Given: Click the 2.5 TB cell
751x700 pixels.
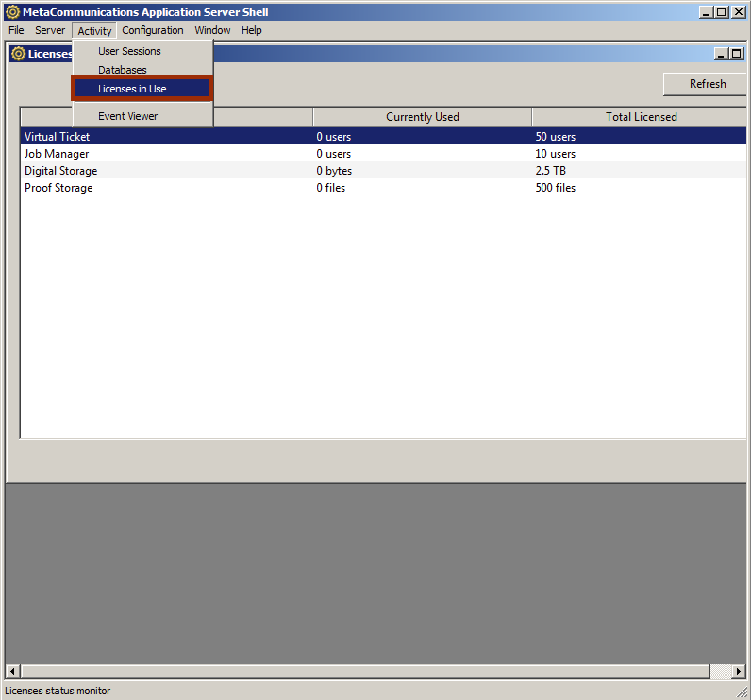Looking at the screenshot, I should [x=550, y=171].
